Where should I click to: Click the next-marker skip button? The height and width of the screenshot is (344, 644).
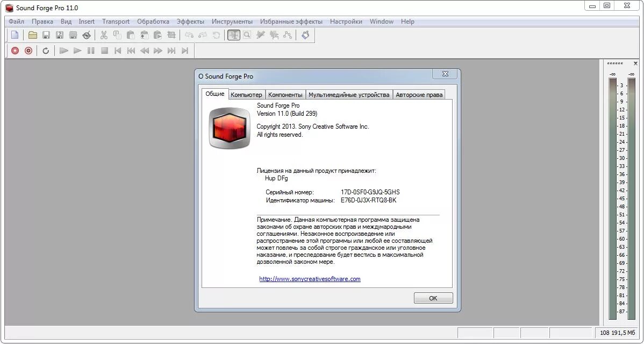coord(171,51)
